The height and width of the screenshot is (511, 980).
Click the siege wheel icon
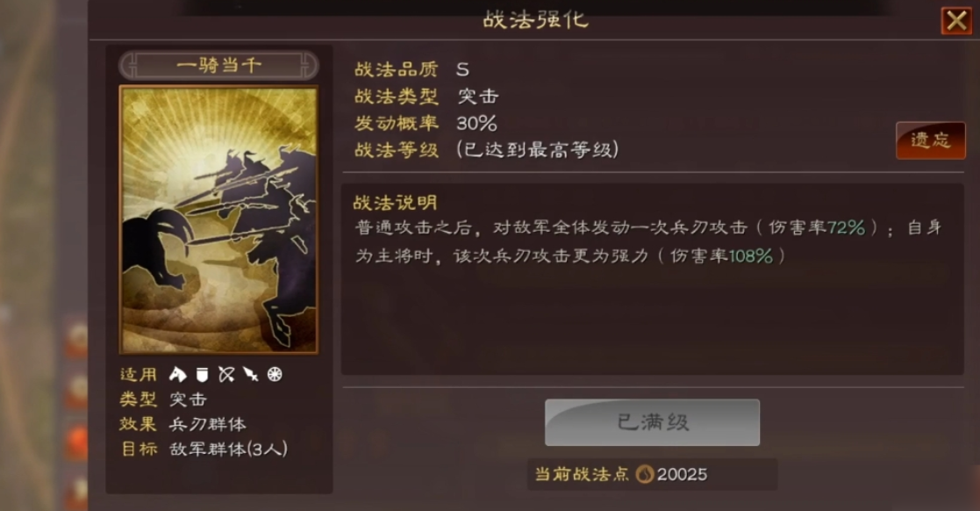coord(275,374)
